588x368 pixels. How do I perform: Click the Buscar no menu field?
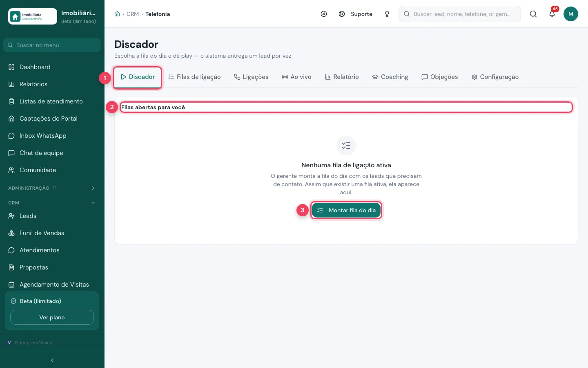[x=52, y=45]
